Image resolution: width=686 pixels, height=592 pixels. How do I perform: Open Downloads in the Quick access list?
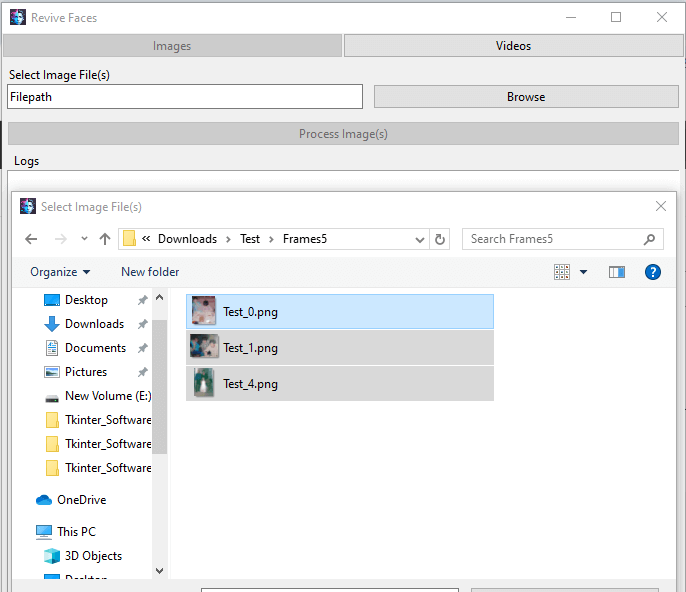coord(94,324)
